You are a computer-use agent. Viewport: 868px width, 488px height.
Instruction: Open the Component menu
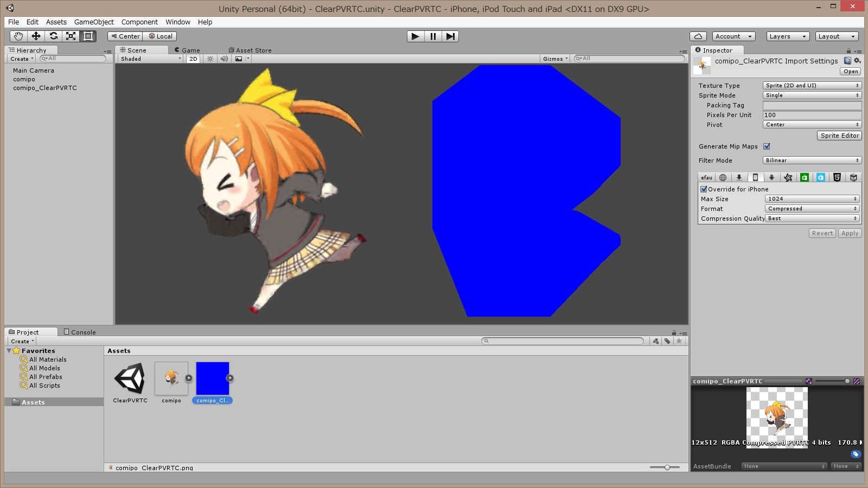point(139,22)
